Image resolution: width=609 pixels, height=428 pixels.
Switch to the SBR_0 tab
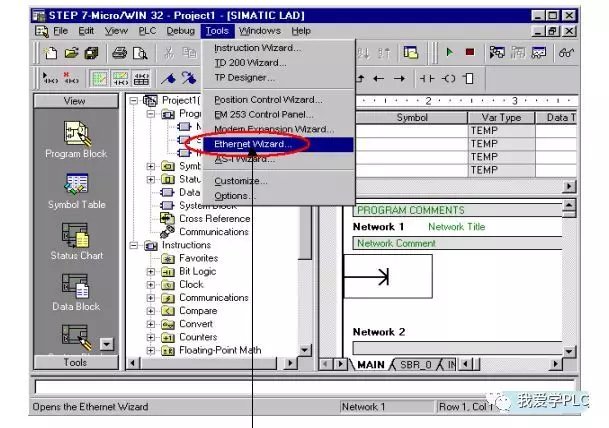pyautogui.click(x=419, y=364)
